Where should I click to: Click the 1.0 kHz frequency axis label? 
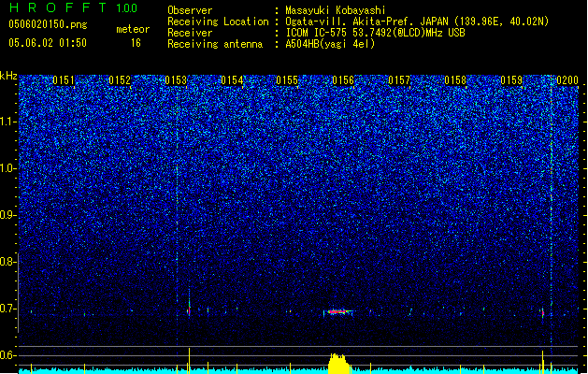click(8, 168)
